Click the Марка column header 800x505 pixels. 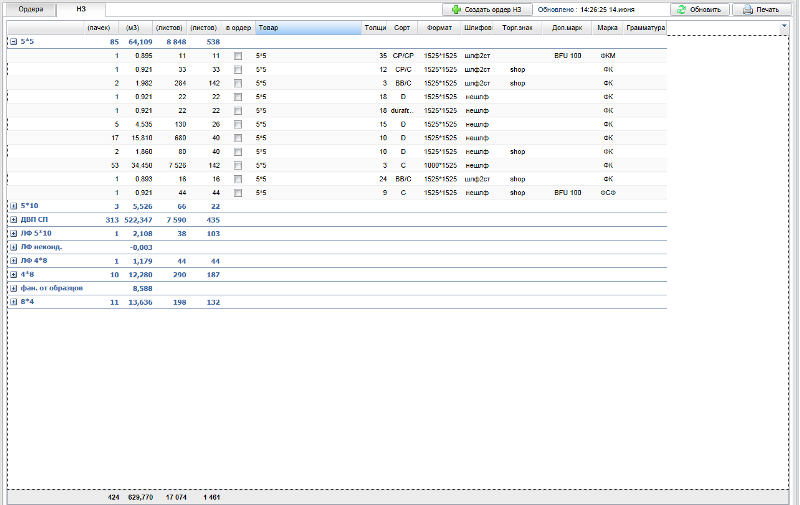607,28
